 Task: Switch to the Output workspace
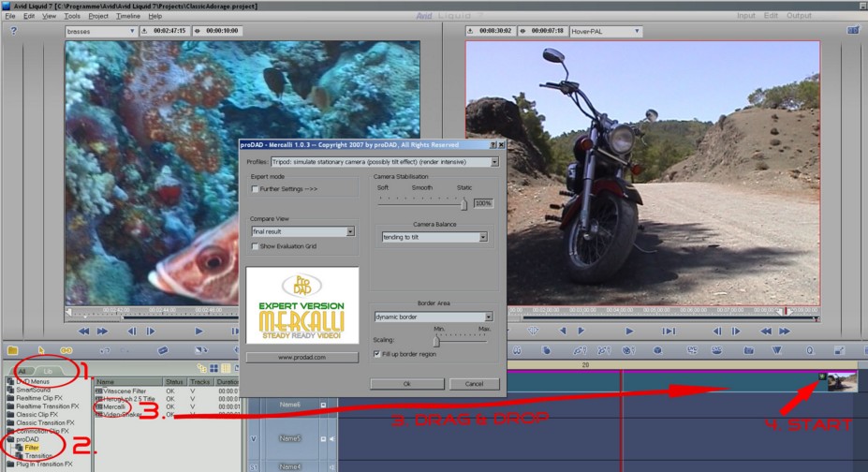[799, 16]
